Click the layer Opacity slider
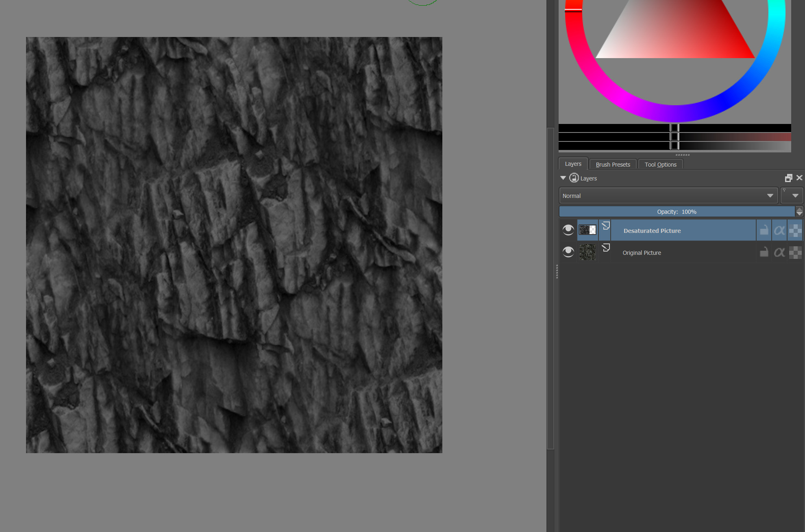Viewport: 805px width, 532px height. [677, 212]
